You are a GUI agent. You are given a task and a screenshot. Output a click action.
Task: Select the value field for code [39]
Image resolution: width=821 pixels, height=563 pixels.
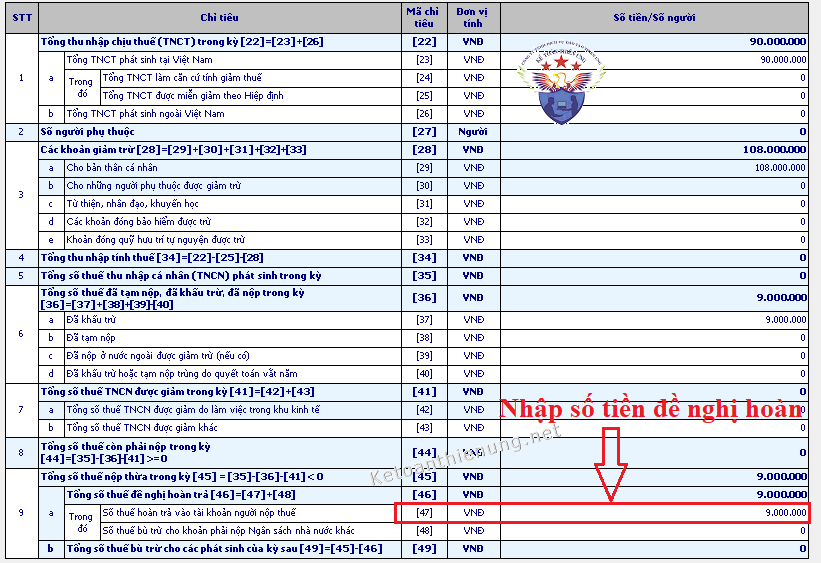pyautogui.click(x=654, y=356)
